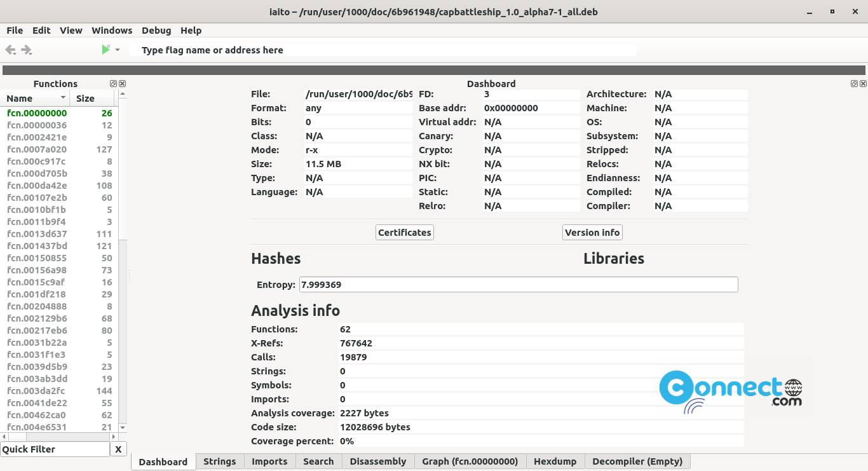868x471 pixels.
Task: Click the forward navigation arrow
Action: click(26, 50)
